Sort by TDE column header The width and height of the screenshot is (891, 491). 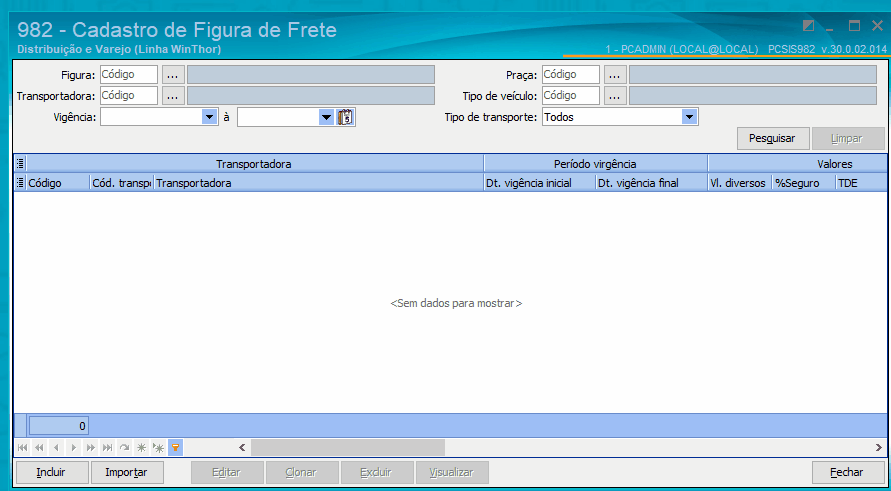(860, 183)
